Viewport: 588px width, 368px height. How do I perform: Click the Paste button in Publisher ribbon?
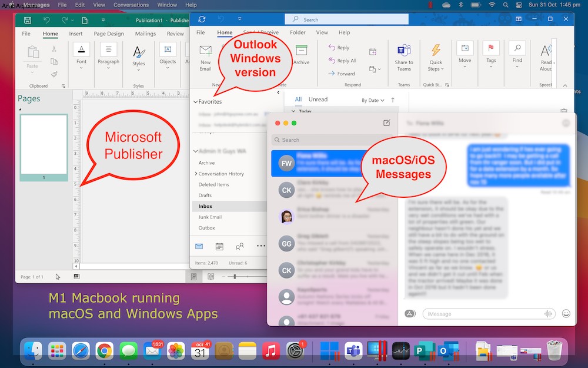tap(32, 58)
